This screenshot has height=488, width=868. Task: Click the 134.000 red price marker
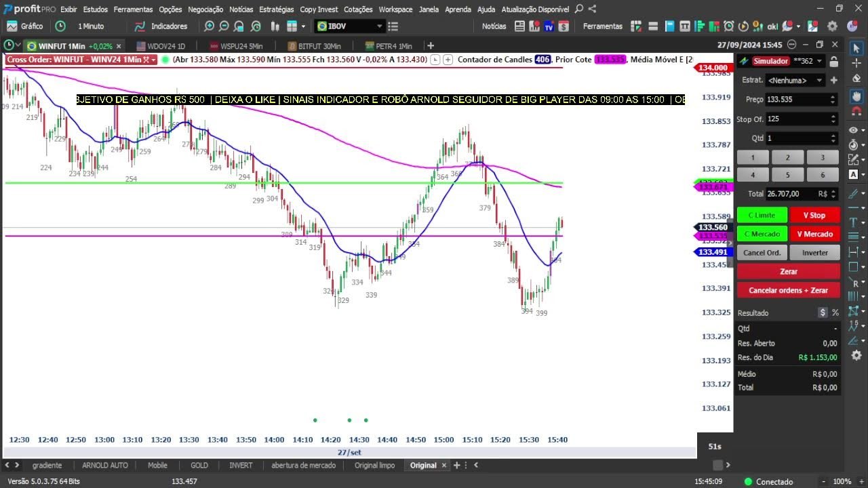pos(713,68)
